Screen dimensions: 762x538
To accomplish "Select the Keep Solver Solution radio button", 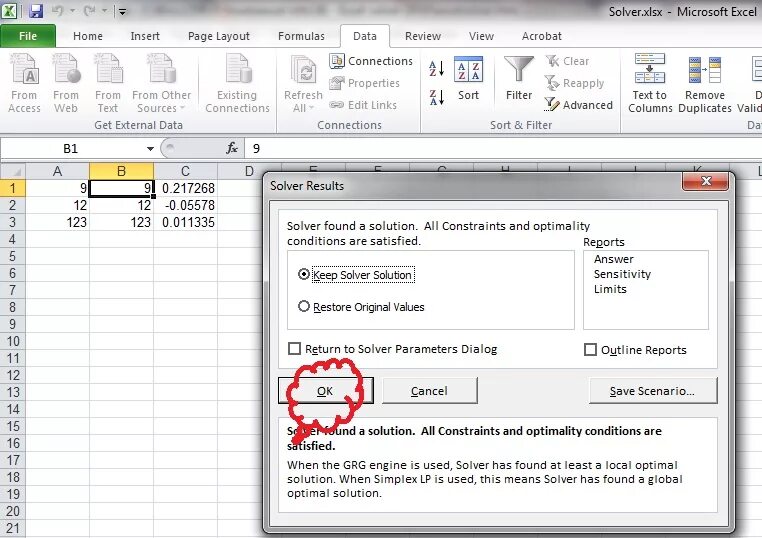I will (304, 274).
